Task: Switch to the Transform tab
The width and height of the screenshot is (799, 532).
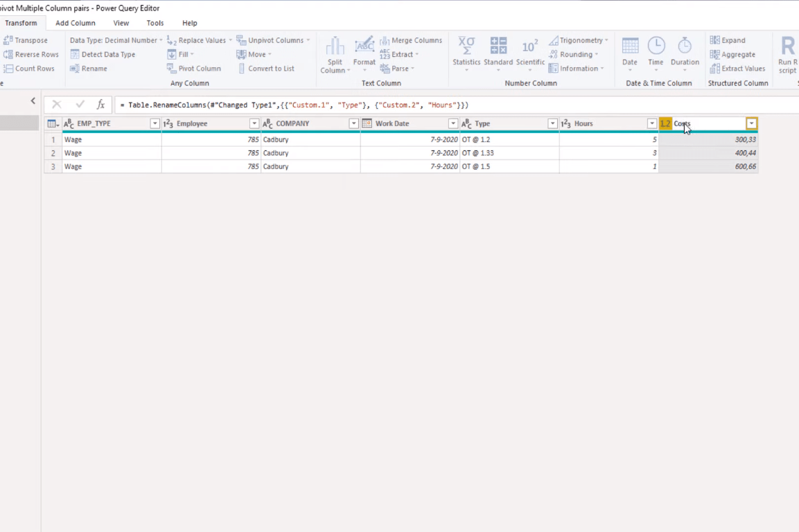Action: click(21, 23)
